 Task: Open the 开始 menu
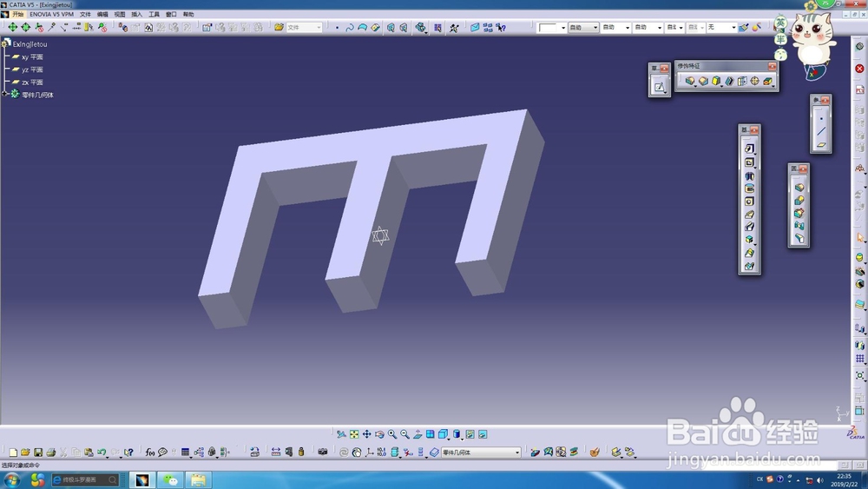(x=18, y=14)
